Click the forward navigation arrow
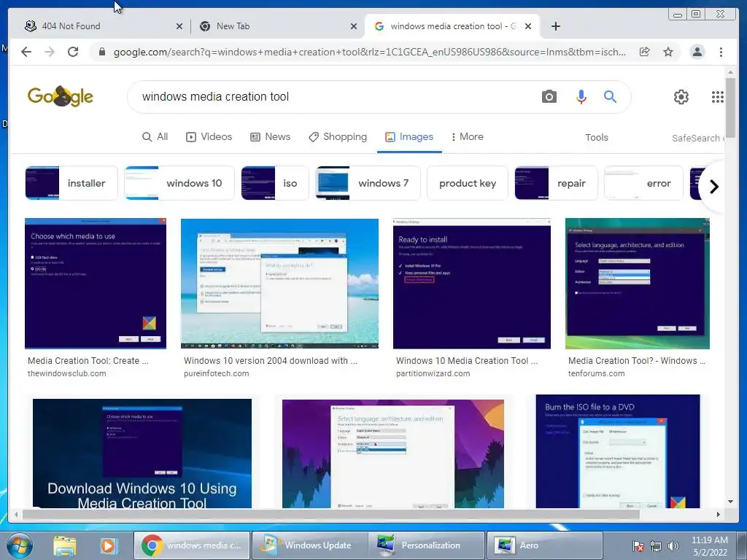The height and width of the screenshot is (560, 747). [x=50, y=52]
